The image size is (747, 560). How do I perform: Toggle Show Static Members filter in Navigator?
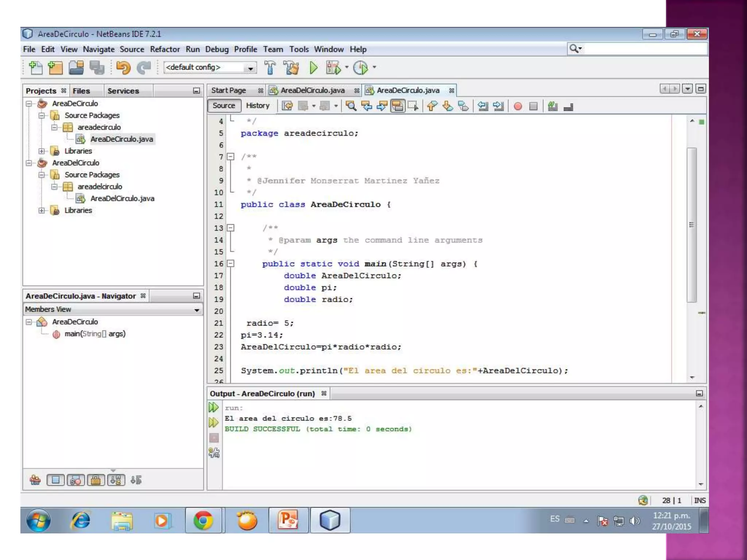click(76, 480)
